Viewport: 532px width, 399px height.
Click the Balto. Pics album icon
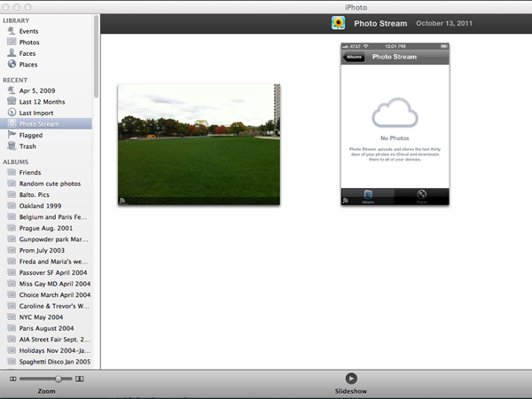click(x=12, y=195)
